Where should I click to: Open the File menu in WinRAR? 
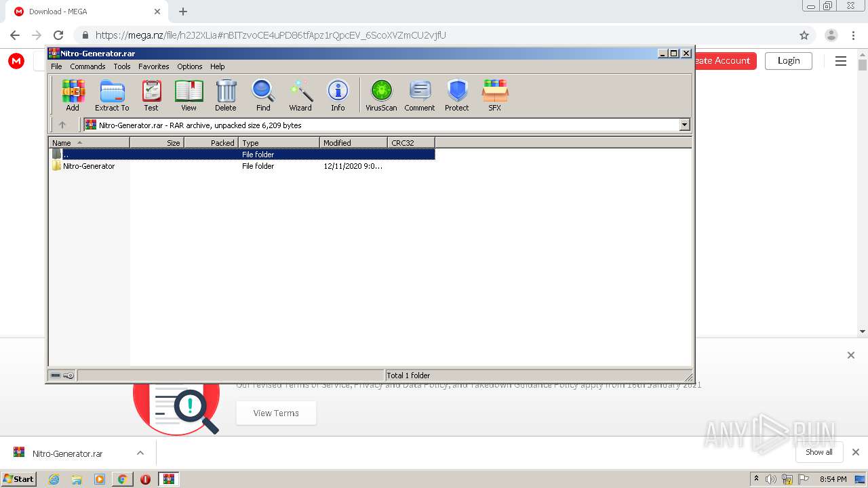tap(56, 66)
